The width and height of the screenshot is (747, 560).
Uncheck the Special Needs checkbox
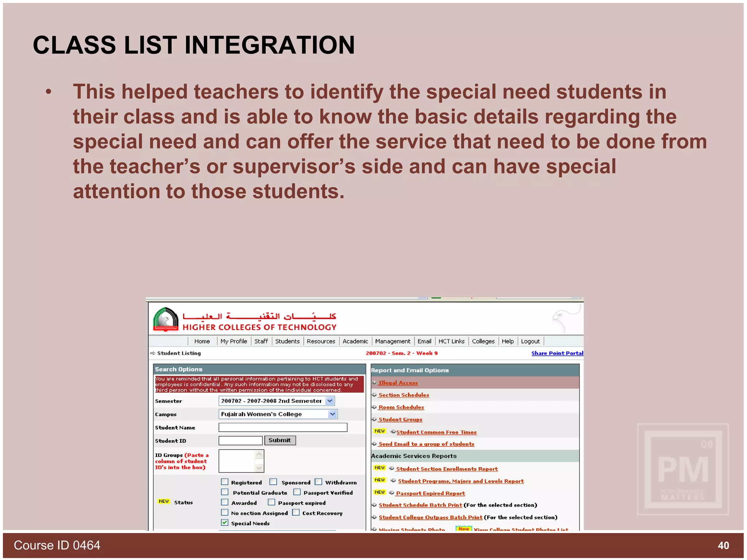(225, 522)
